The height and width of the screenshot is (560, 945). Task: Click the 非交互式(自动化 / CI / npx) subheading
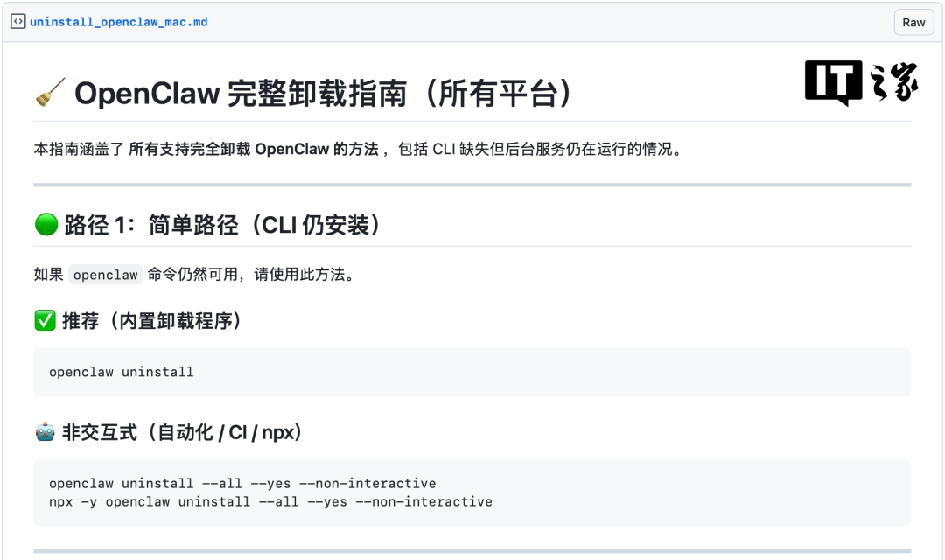pyautogui.click(x=182, y=432)
